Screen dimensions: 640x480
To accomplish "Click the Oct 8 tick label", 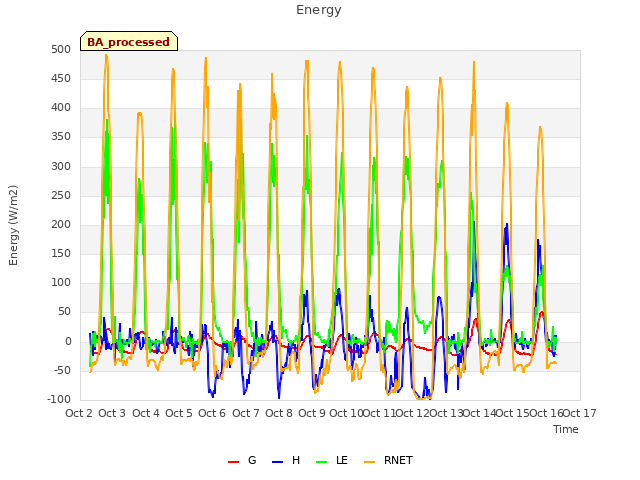I will click(x=279, y=413).
